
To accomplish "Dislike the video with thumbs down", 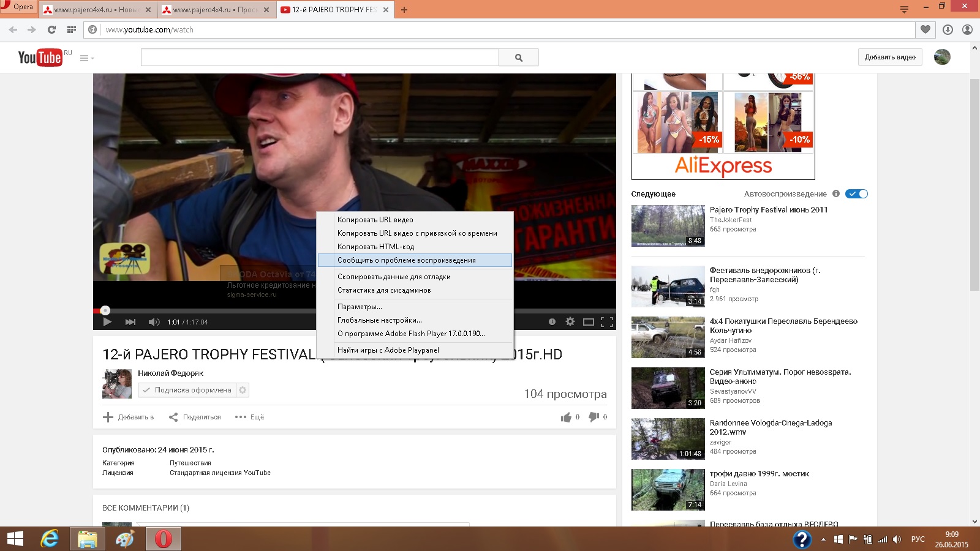I will pyautogui.click(x=594, y=417).
